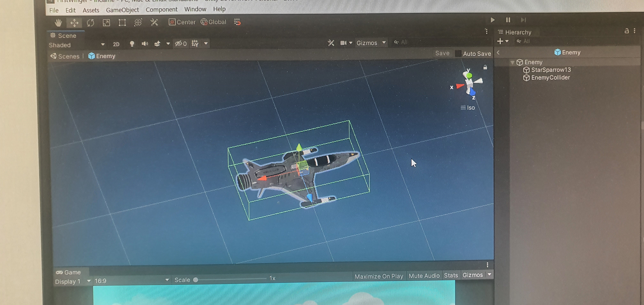The height and width of the screenshot is (305, 644).
Task: Click the Play button
Action: pyautogui.click(x=492, y=20)
